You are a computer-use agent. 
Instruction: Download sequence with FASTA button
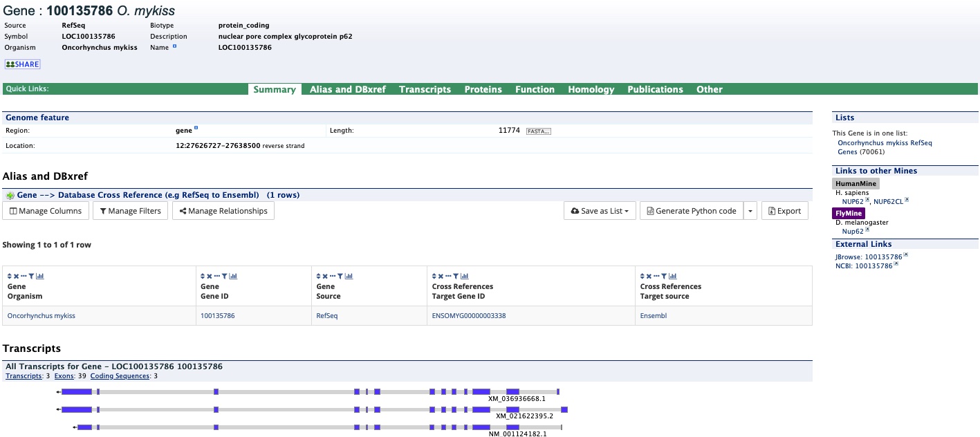coord(539,131)
